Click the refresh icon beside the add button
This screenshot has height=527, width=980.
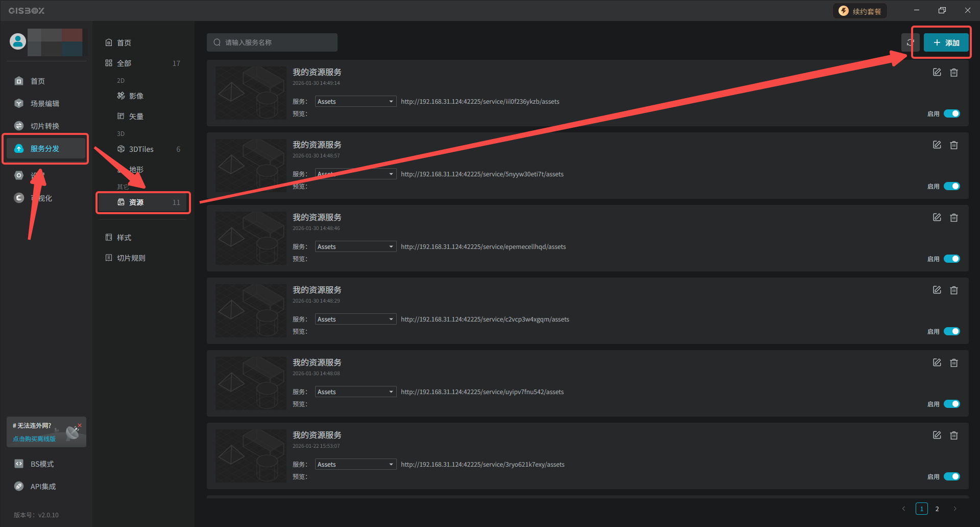(910, 43)
